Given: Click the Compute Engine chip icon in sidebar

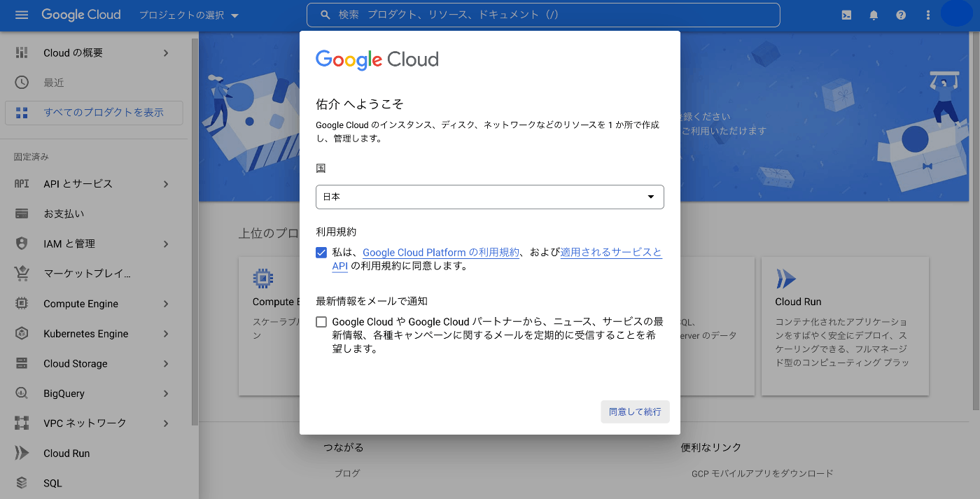Looking at the screenshot, I should click(x=22, y=304).
